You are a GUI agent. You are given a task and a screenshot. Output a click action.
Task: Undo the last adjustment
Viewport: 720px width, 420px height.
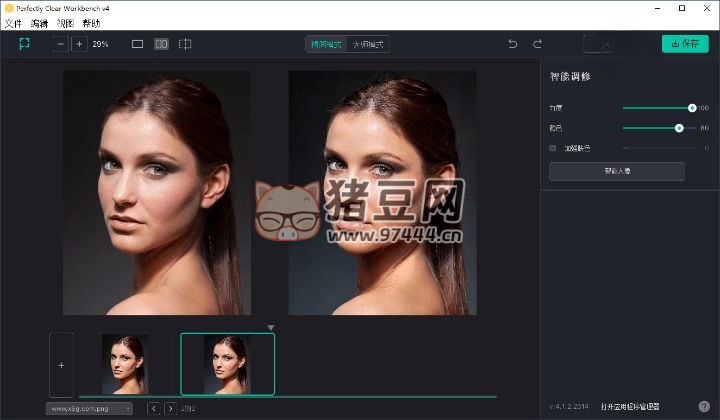(x=513, y=44)
